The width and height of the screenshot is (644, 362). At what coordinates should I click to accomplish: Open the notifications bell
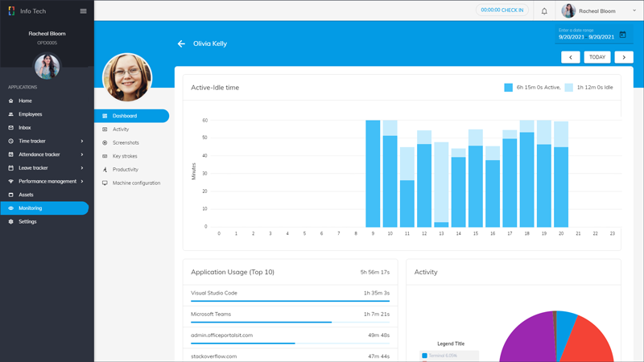coord(544,10)
